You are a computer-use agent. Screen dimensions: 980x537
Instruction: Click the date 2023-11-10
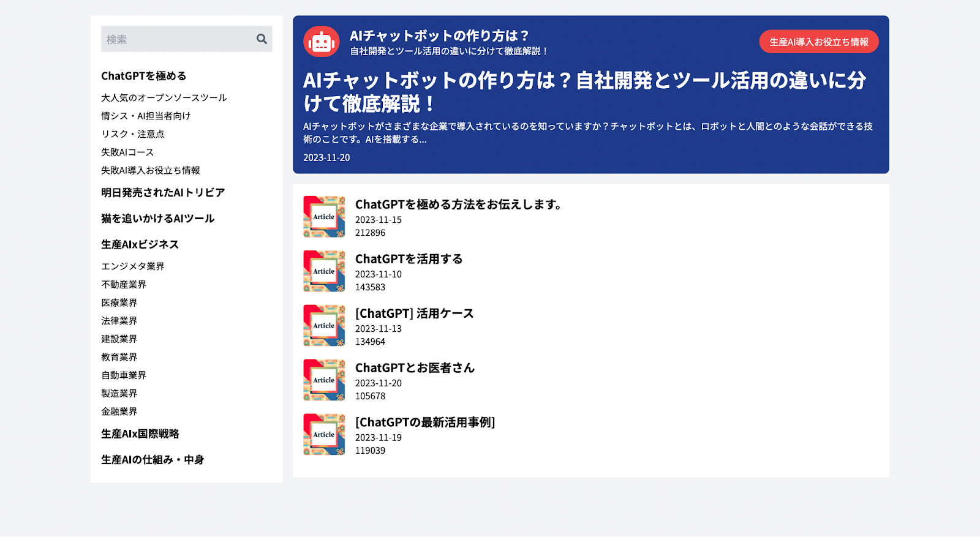click(x=379, y=274)
